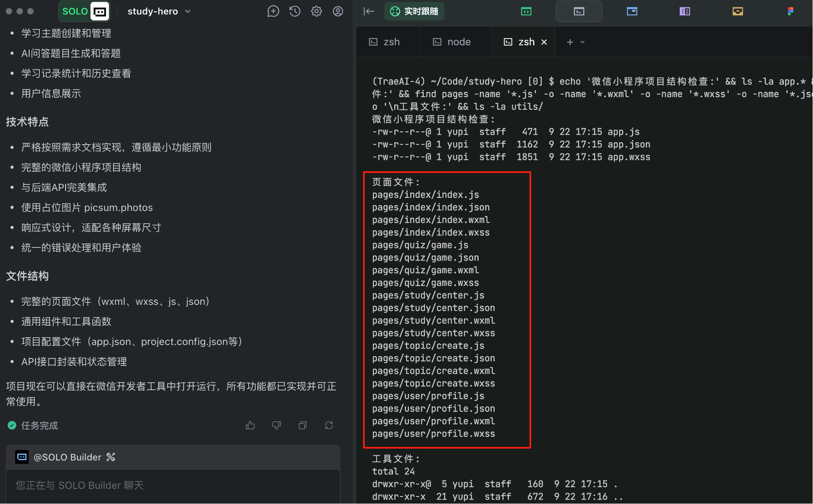
Task: Open the settings gear icon
Action: point(316,11)
